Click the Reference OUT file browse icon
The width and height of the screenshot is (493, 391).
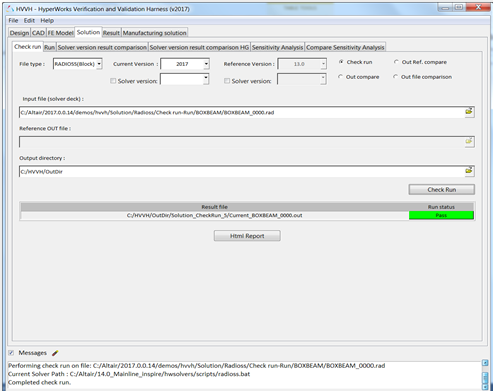(469, 141)
